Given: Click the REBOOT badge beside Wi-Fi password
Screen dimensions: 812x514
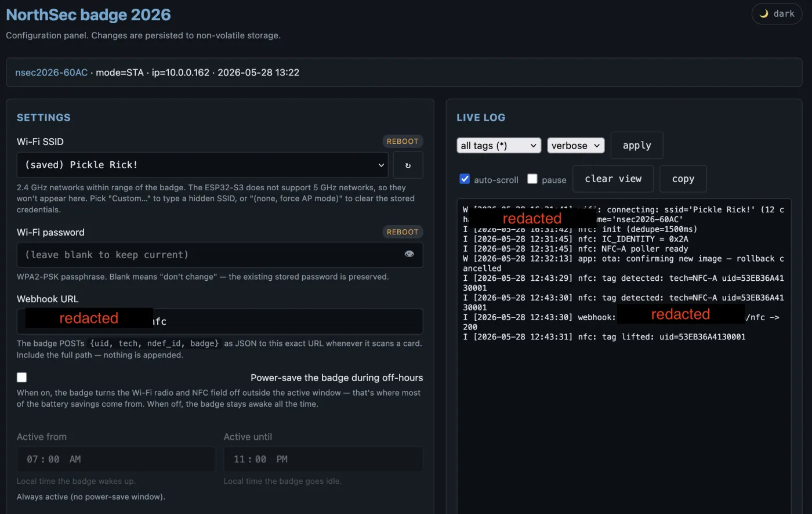Looking at the screenshot, I should click(403, 232).
